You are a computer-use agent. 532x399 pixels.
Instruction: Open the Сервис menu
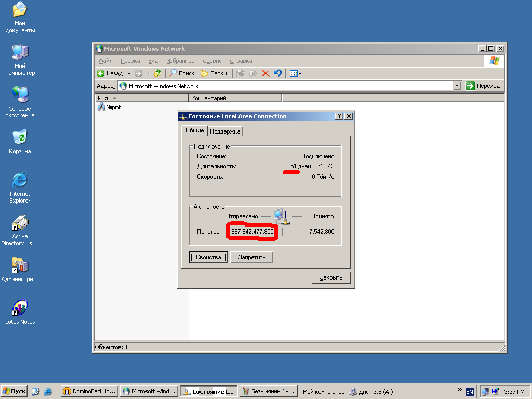(x=212, y=61)
